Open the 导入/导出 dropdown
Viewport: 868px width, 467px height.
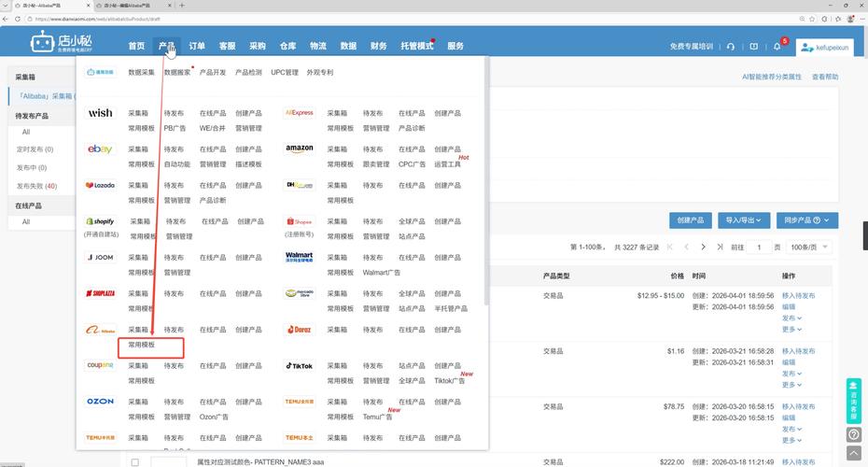744,220
